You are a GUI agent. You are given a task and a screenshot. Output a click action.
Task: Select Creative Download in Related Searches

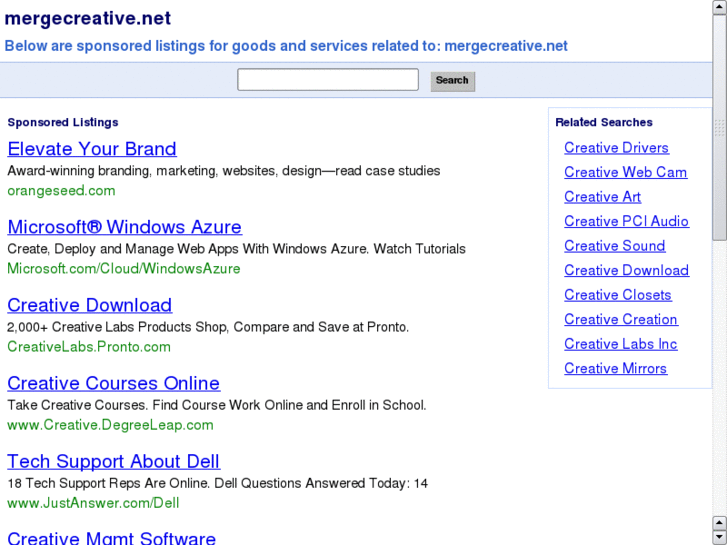(x=626, y=271)
